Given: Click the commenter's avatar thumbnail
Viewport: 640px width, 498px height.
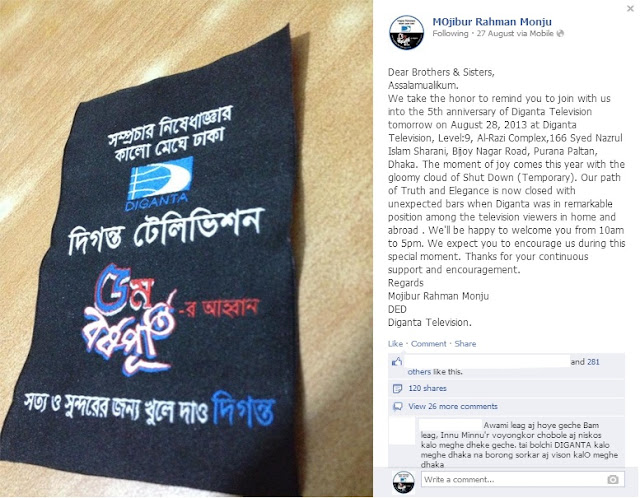Looking at the screenshot, I should 401,432.
